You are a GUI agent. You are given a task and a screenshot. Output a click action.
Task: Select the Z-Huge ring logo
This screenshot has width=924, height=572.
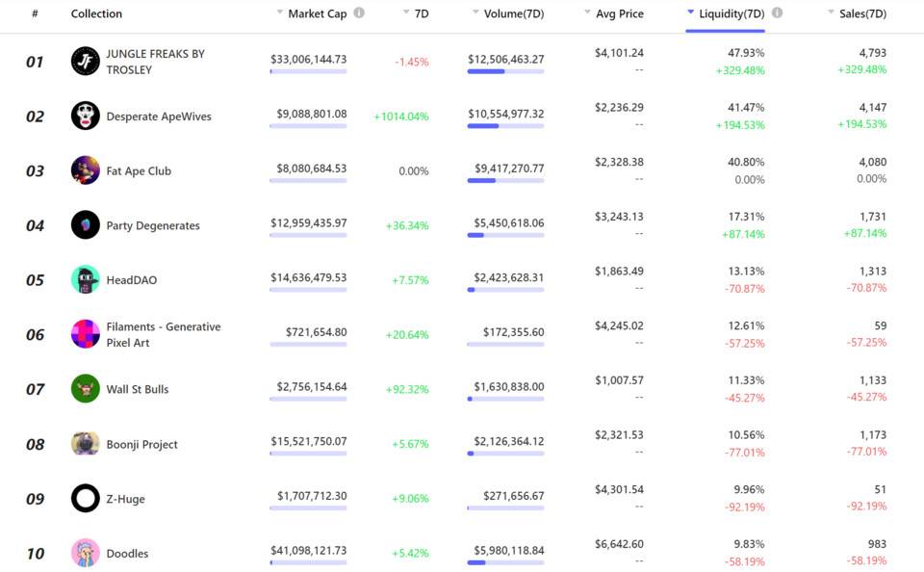(86, 498)
